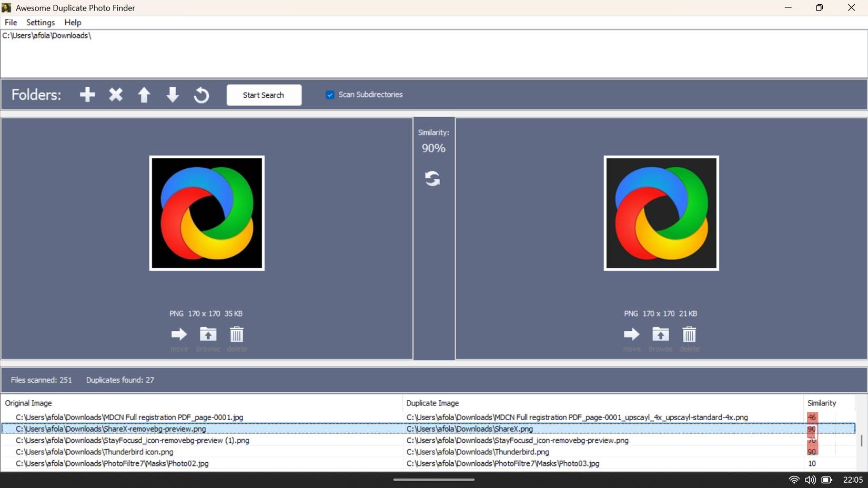Move folder down with the down arrow
The width and height of the screenshot is (868, 488).
click(x=173, y=95)
